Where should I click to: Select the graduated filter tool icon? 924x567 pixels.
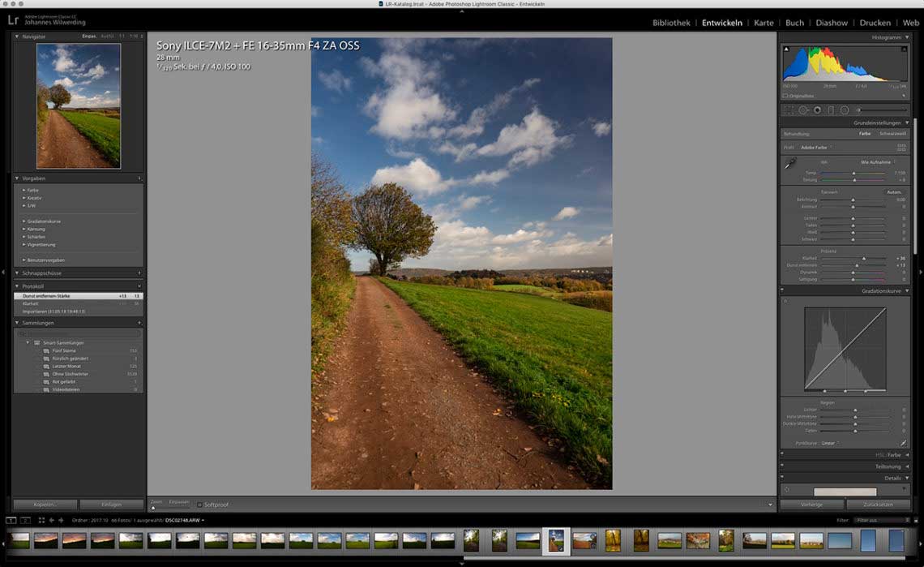point(831,110)
